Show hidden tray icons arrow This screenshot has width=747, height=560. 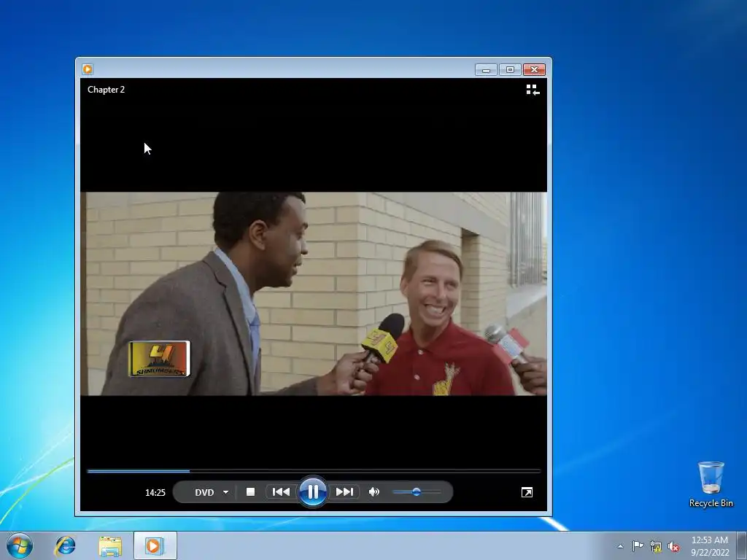tap(620, 546)
